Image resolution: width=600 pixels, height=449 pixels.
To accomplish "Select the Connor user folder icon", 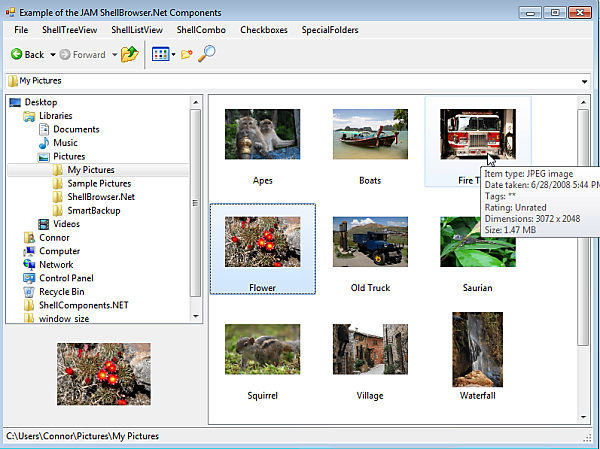I will pos(29,238).
